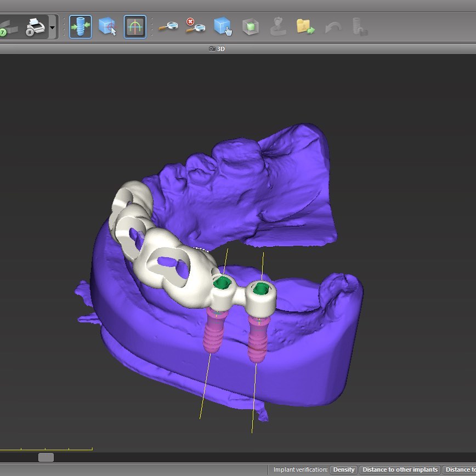The height and width of the screenshot is (476, 476).
Task: Select the left pink implant in 3D view
Action: (x=214, y=331)
